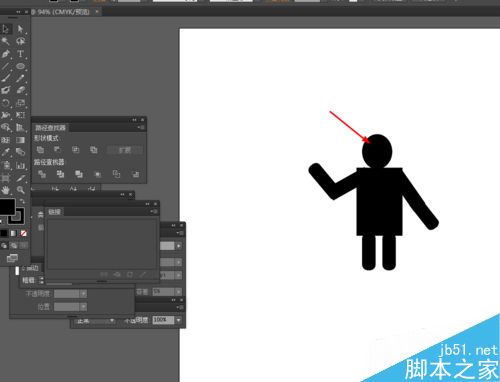Viewport: 500px width, 382px height.
Task: Select the Magic Wand tool
Action: [x=5, y=41]
